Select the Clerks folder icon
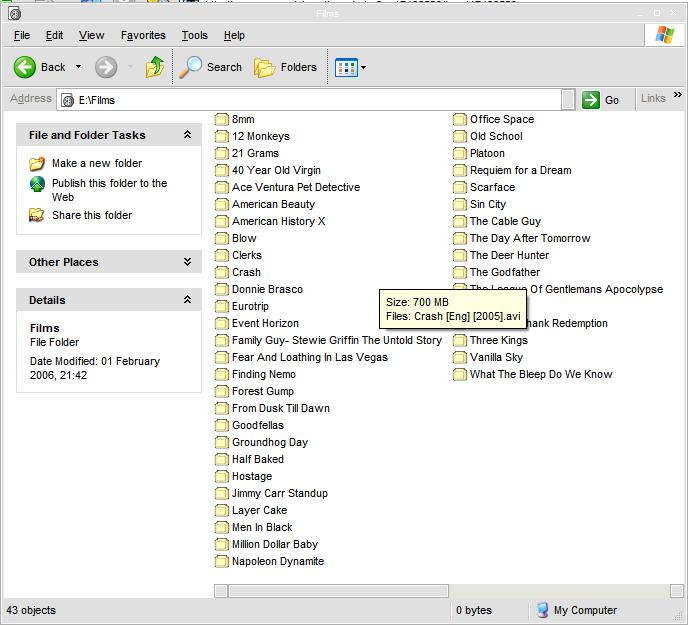This screenshot has width=688, height=625. click(222, 255)
